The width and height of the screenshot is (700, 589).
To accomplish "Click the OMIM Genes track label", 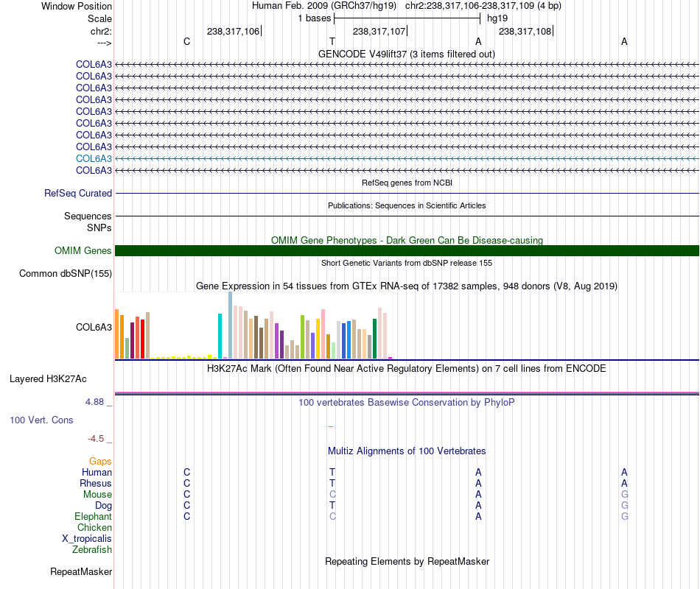I will point(83,251).
